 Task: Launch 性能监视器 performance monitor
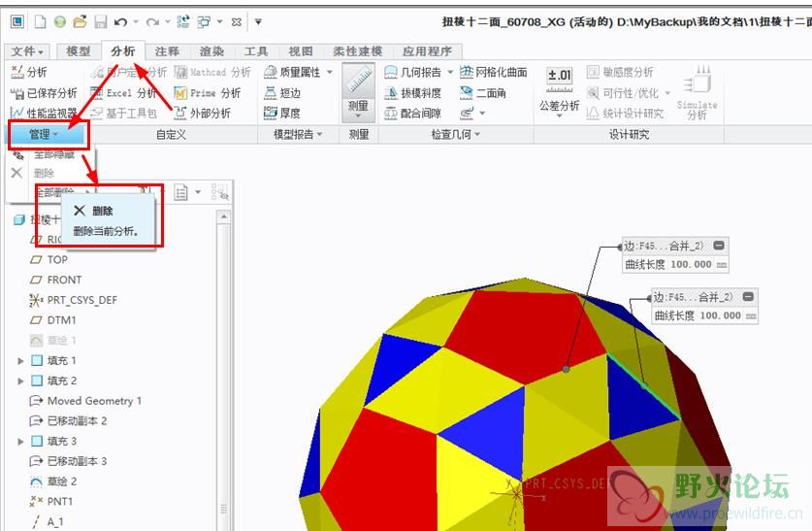44,113
